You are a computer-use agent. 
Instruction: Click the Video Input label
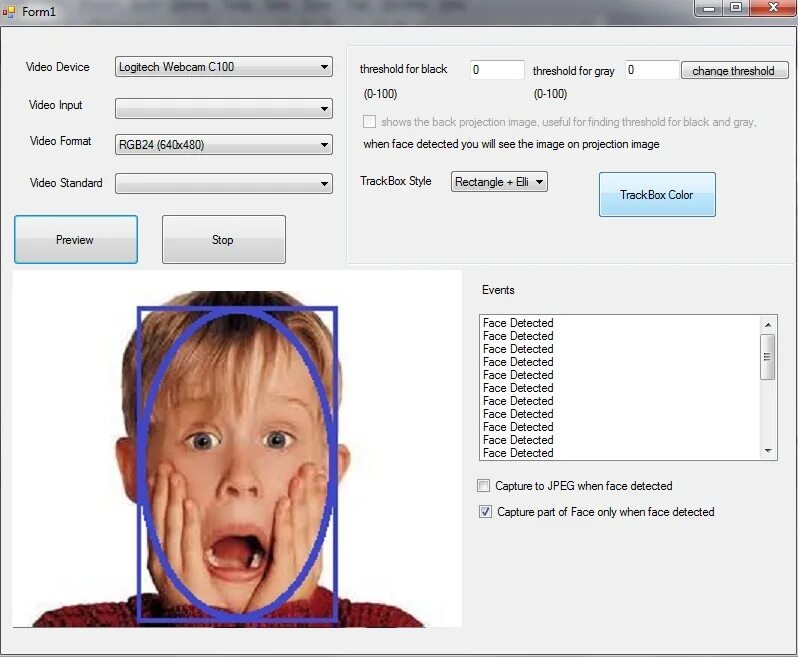click(x=55, y=105)
